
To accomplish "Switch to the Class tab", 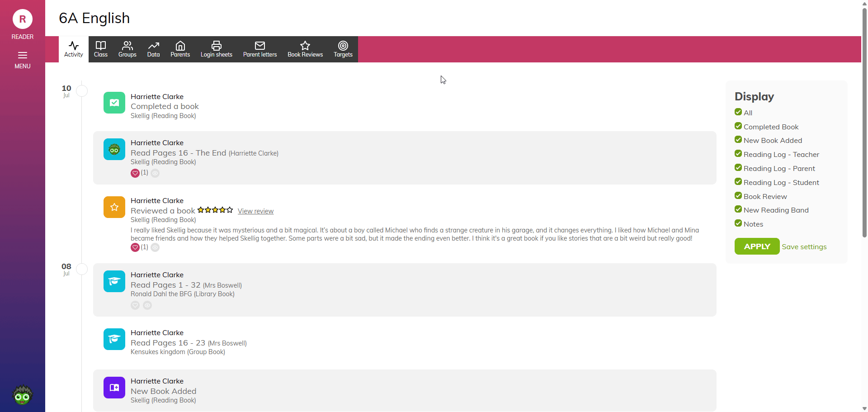I will 101,49.
